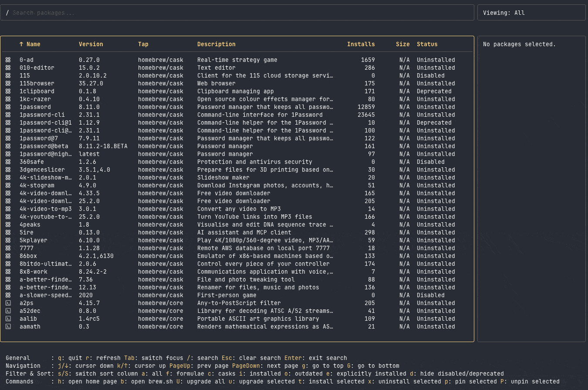Click the formula terminal icon beside aamath
Image resolution: width=588 pixels, height=390 pixels.
tap(8, 326)
